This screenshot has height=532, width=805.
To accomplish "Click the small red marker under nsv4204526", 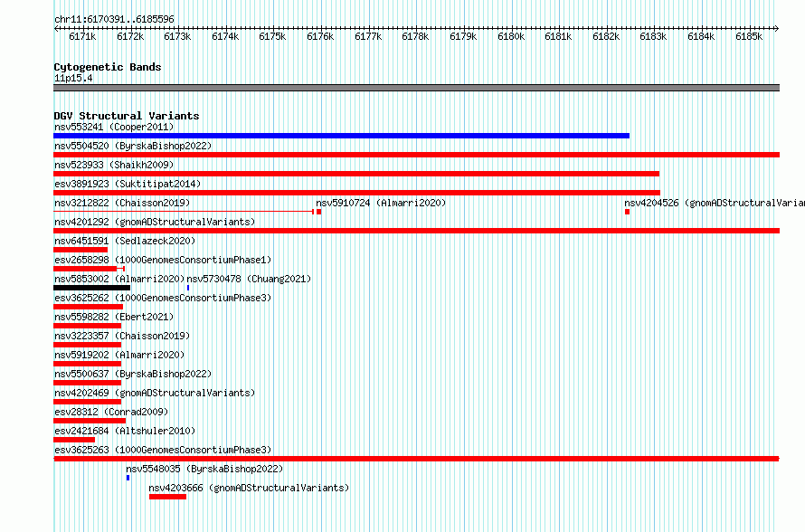I will click(627, 212).
